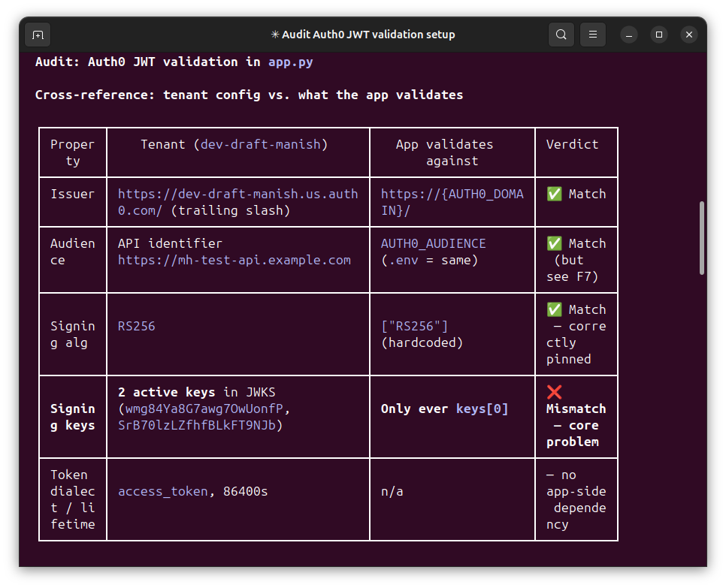The image size is (726, 588).
Task: Click key ID SrB70lzLZfhfBLkFT9NJb
Action: pos(197,426)
